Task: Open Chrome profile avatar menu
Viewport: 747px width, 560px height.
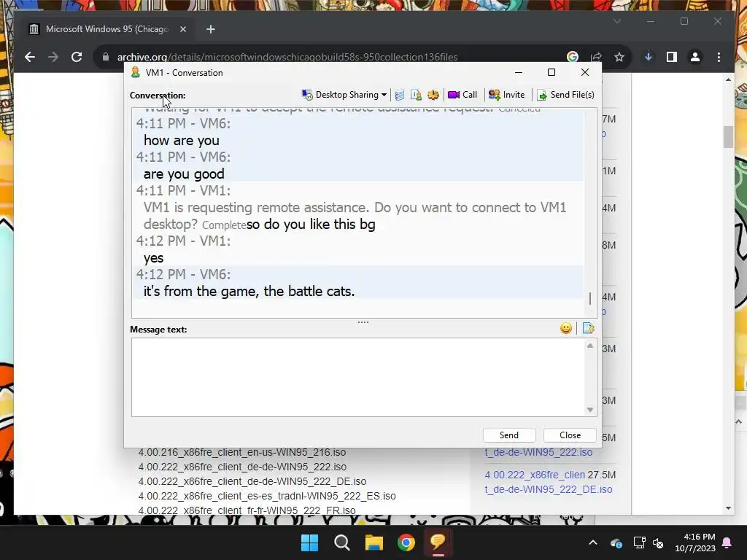Action: pyautogui.click(x=695, y=57)
